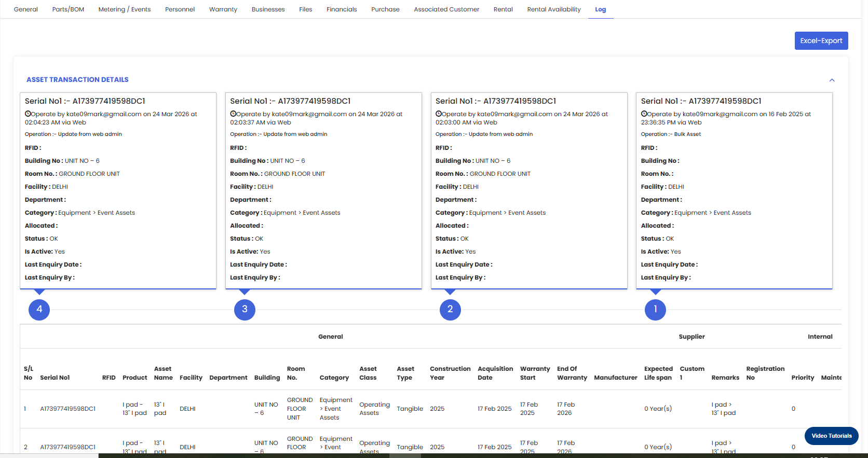Select timeline step 1 marker
The width and height of the screenshot is (868, 458).
[x=655, y=310]
